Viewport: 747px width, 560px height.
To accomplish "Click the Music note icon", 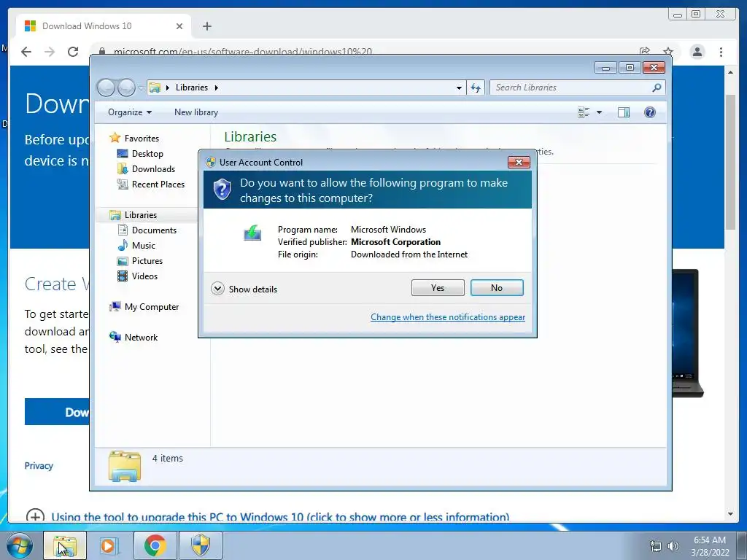I will (123, 245).
